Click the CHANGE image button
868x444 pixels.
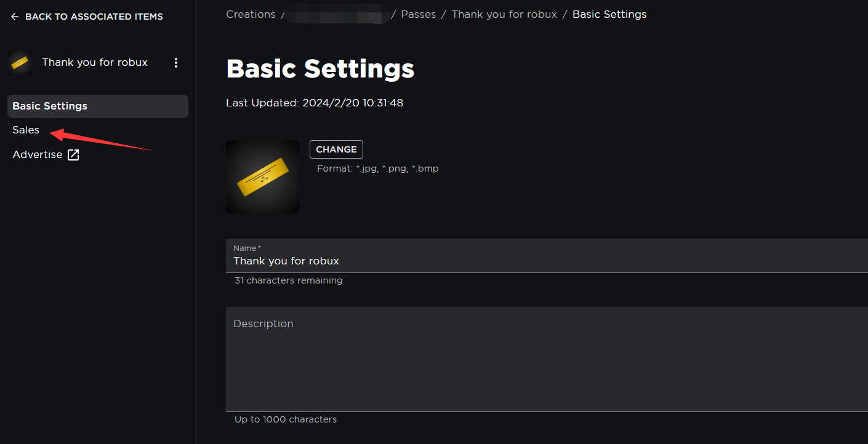click(336, 149)
